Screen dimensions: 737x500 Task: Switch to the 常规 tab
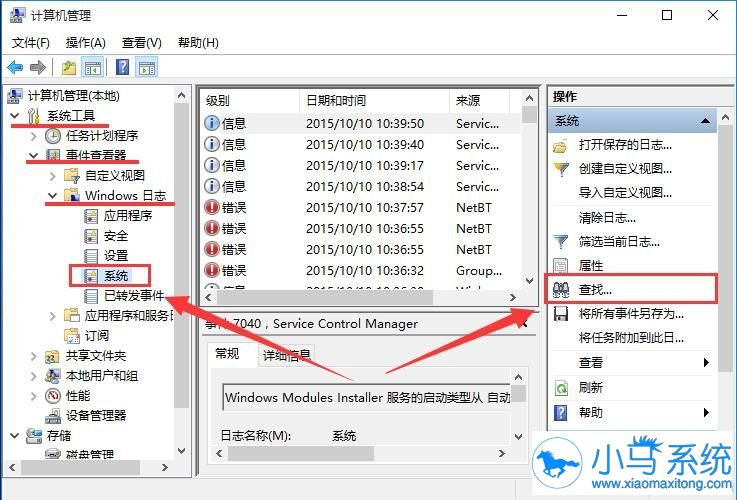(x=228, y=353)
